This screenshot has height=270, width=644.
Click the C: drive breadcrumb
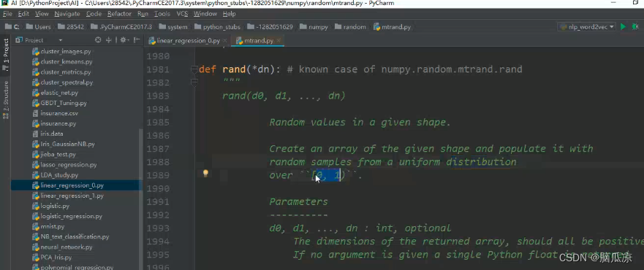pyautogui.click(x=12, y=27)
